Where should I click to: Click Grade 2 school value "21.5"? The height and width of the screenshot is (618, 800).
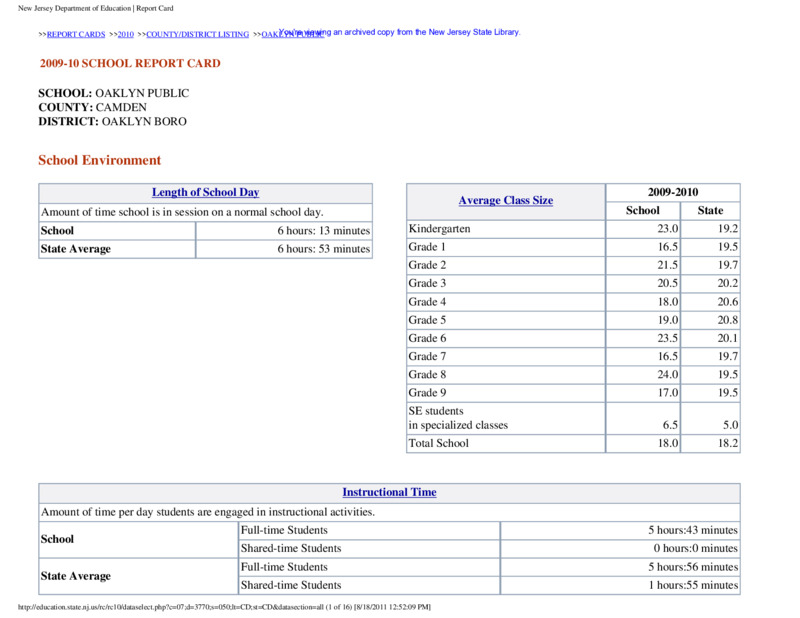667,265
